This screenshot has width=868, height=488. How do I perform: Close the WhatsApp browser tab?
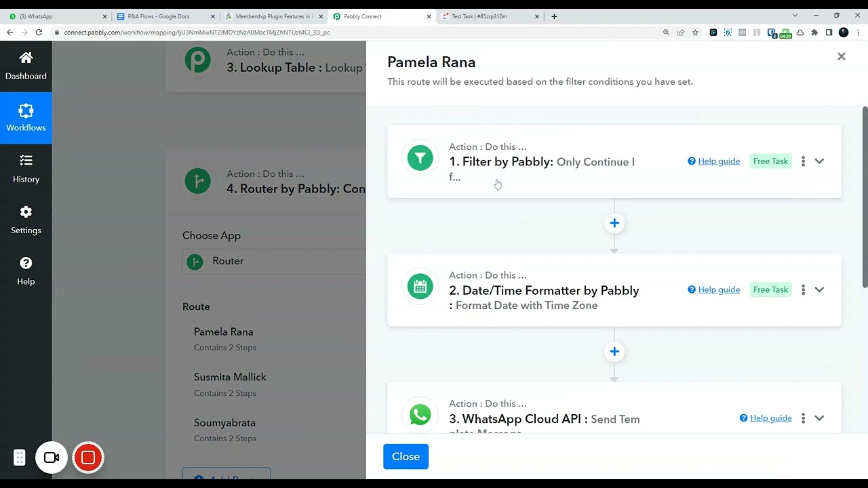(x=104, y=16)
